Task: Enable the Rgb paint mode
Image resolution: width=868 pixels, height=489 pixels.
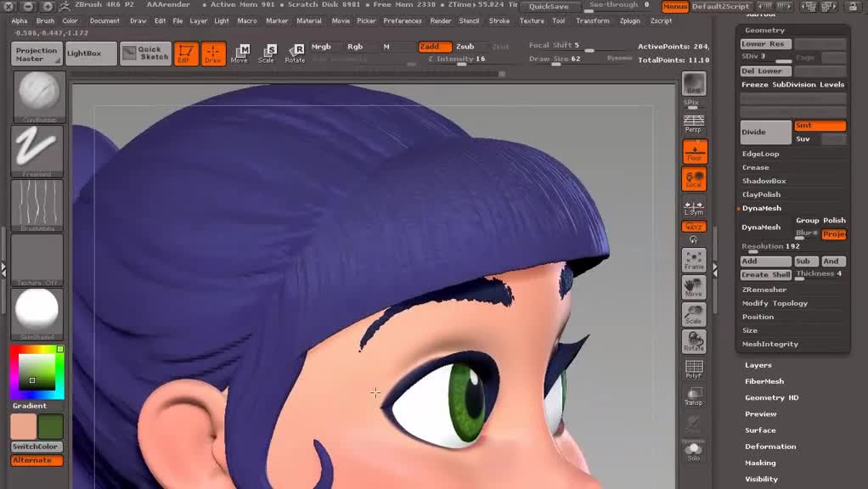Action: click(x=355, y=47)
